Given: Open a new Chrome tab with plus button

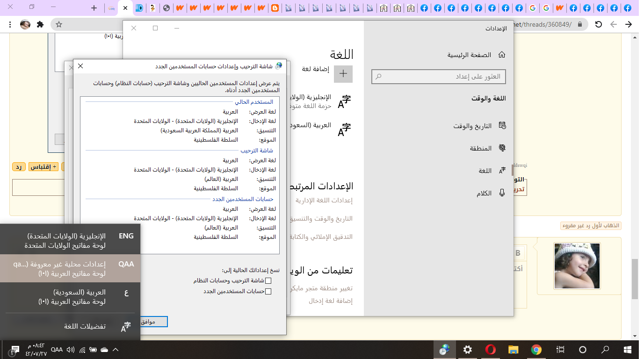Looking at the screenshot, I should pyautogui.click(x=94, y=8).
